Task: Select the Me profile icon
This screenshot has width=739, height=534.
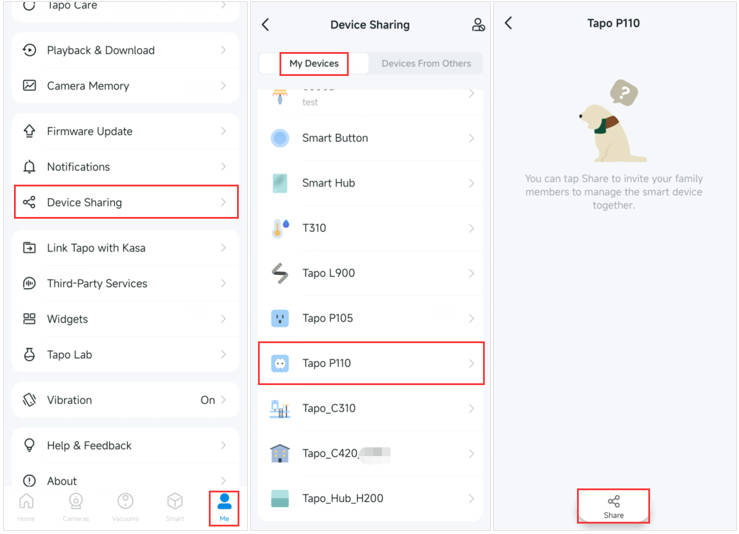Action: [x=224, y=502]
